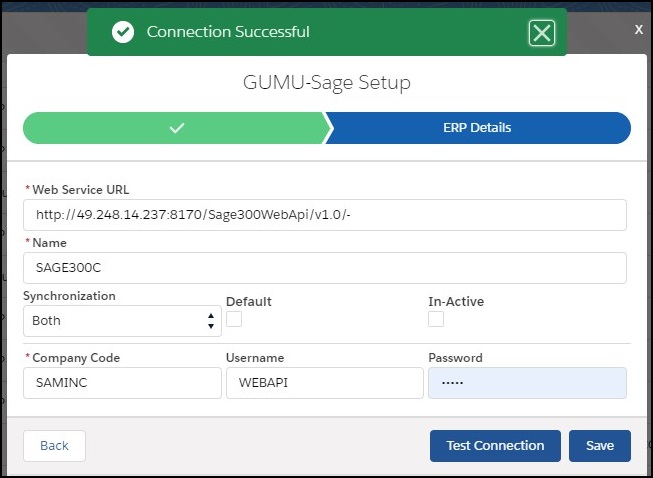Go to the completed first setup step

click(x=177, y=128)
